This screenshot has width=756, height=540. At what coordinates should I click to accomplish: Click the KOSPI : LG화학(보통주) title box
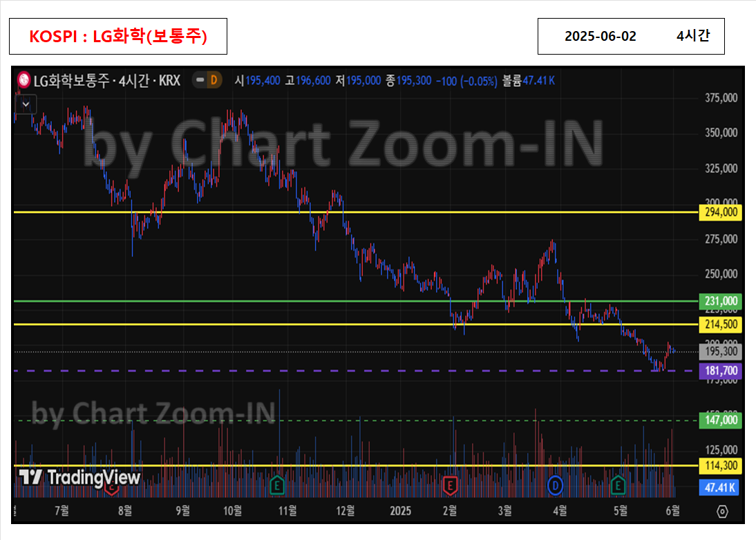(x=118, y=36)
